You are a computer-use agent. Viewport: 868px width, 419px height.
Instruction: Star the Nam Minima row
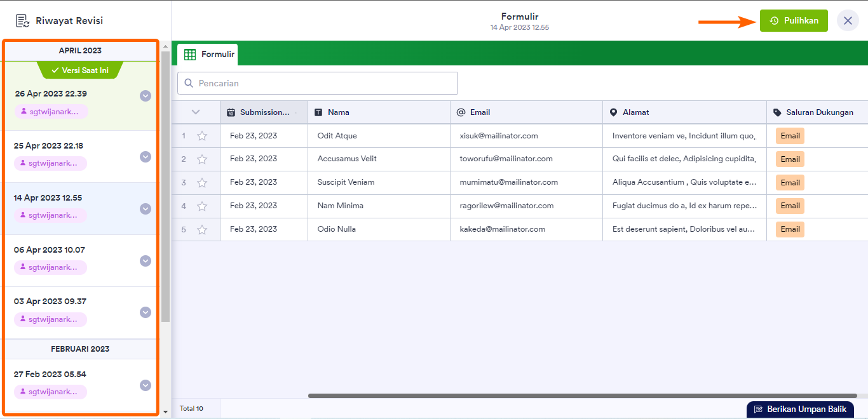pos(202,206)
